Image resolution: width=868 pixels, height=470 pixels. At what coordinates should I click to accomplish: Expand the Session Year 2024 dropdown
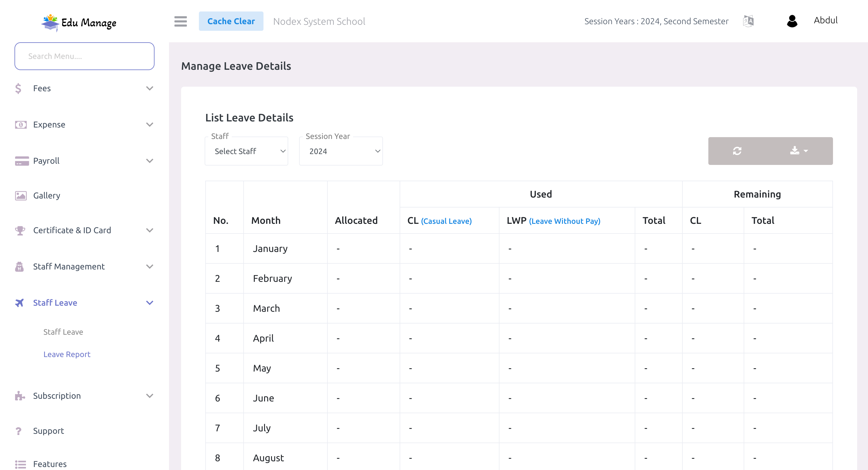tap(341, 151)
